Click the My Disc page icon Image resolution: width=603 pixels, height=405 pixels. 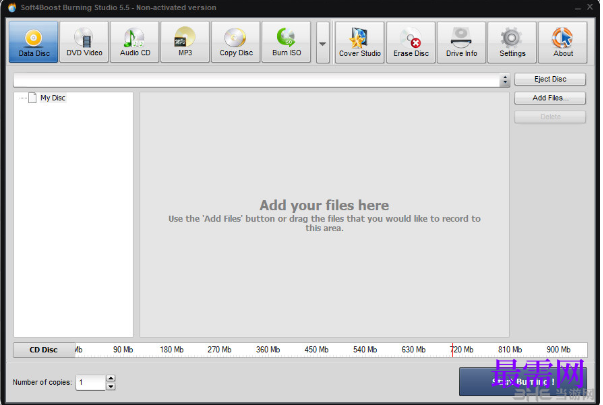click(33, 98)
